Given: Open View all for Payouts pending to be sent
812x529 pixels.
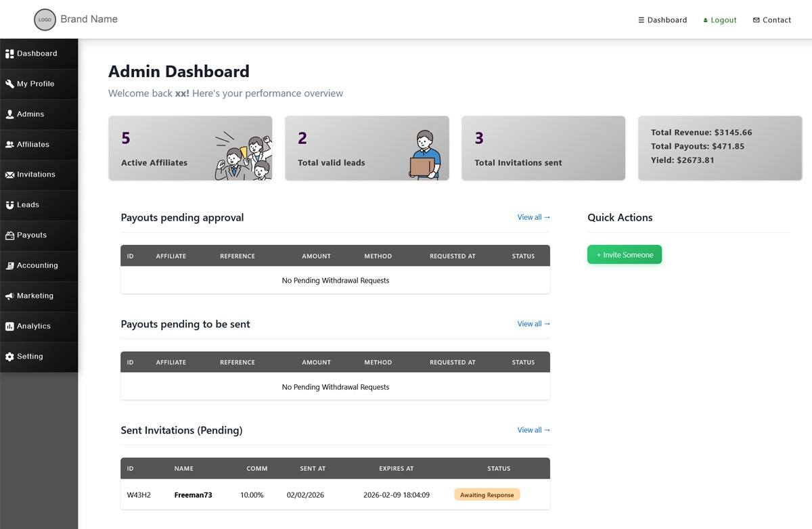Looking at the screenshot, I should click(533, 323).
